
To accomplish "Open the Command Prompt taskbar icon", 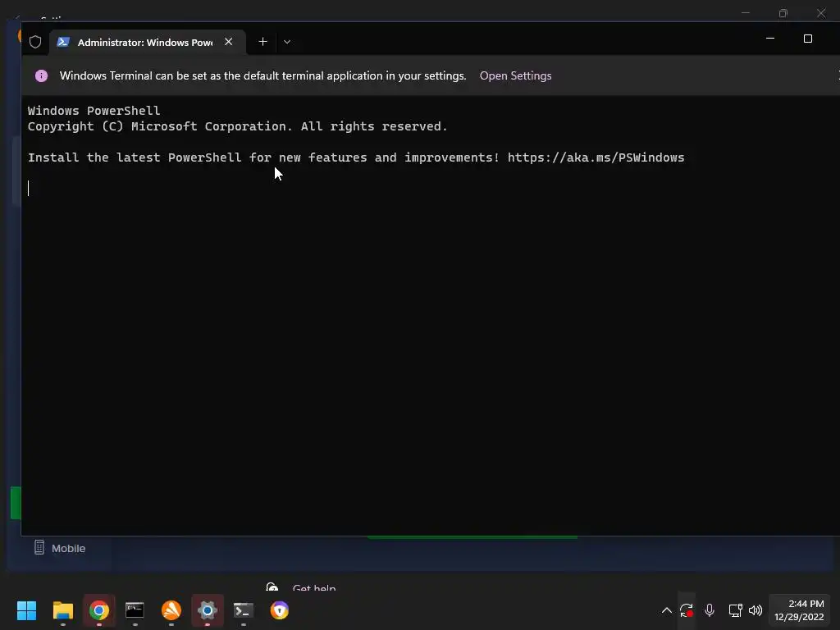I will pyautogui.click(x=135, y=610).
